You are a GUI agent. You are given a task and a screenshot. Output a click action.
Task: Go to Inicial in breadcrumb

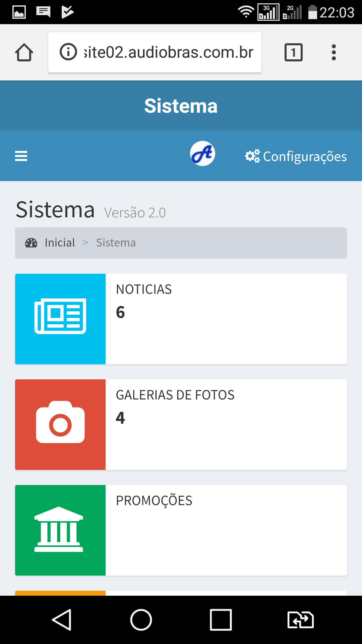coord(60,243)
